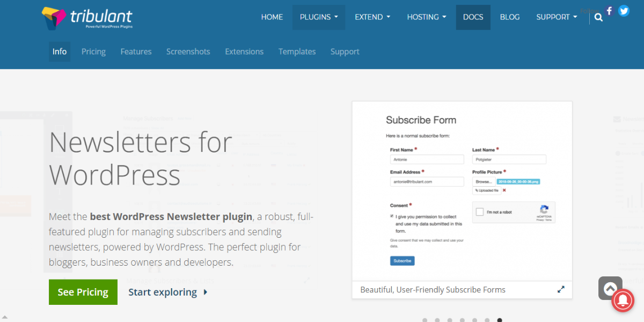
Task: Click the Subscribe Form preview thumbnail
Action: tap(462, 192)
